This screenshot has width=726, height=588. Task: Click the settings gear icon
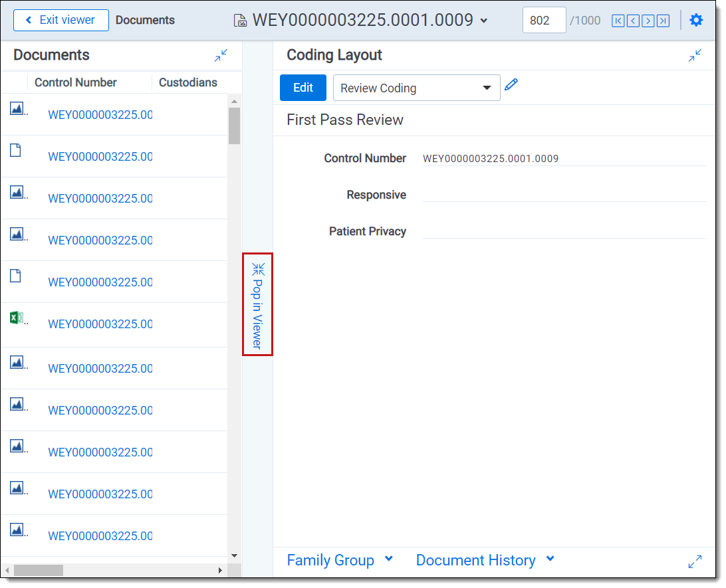coord(696,21)
